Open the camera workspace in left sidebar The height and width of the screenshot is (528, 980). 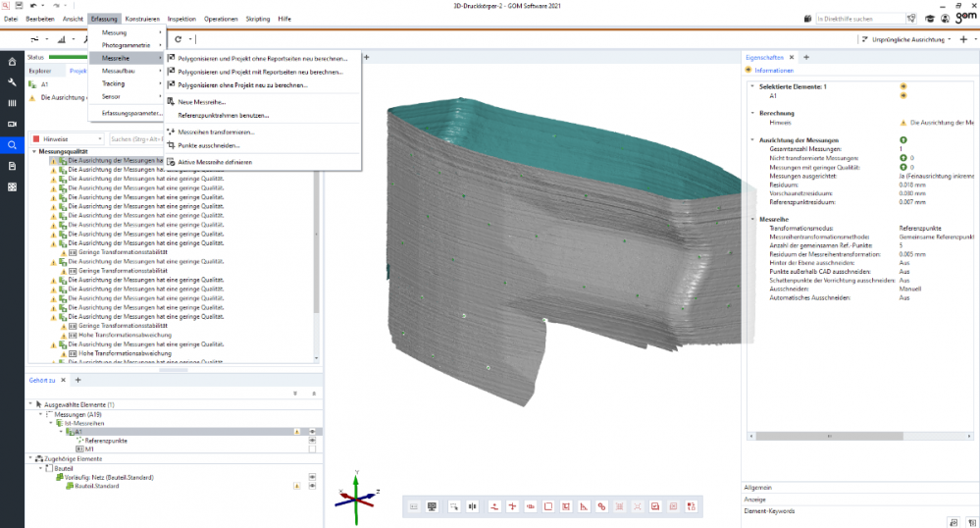coord(12,125)
